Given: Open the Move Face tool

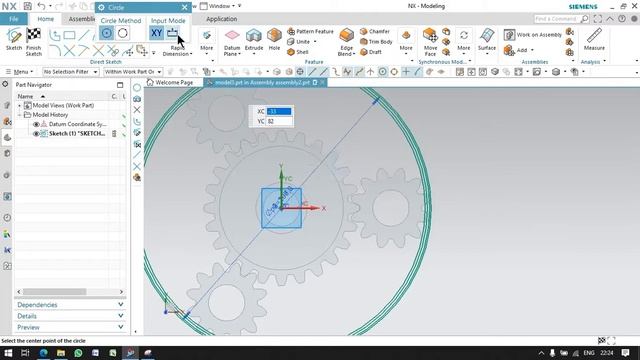Looking at the screenshot, I should point(430,42).
